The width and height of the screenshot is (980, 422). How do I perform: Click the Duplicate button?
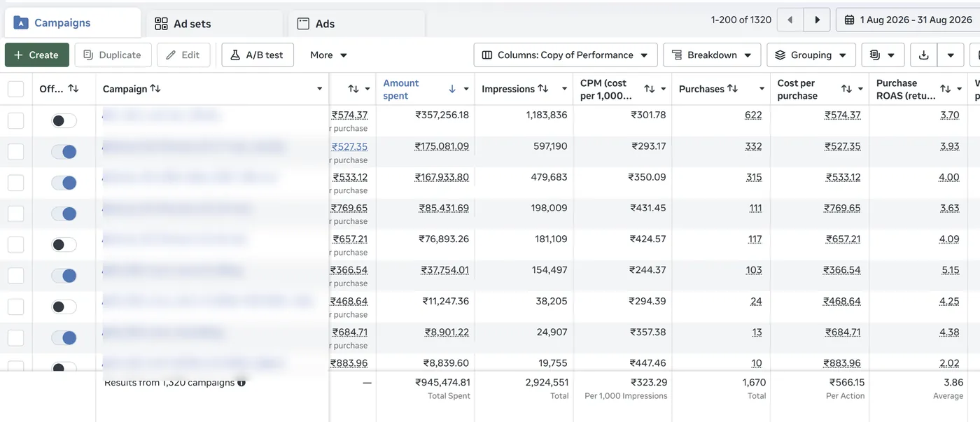click(x=112, y=55)
